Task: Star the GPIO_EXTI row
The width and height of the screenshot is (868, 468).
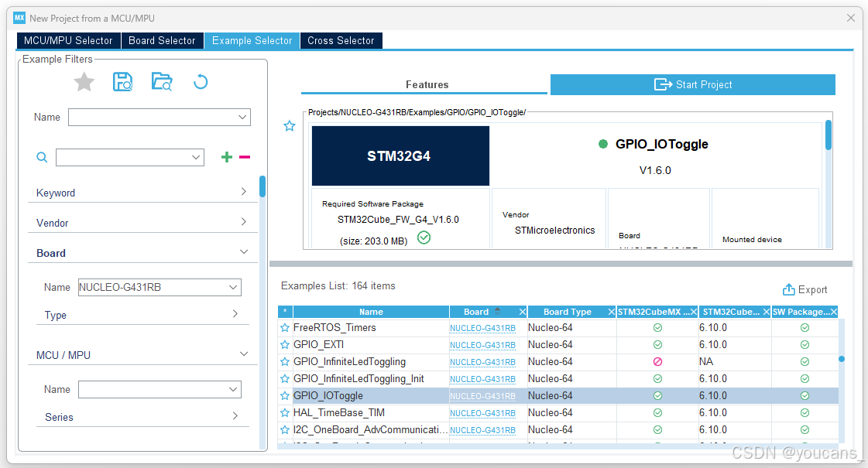Action: tap(284, 345)
